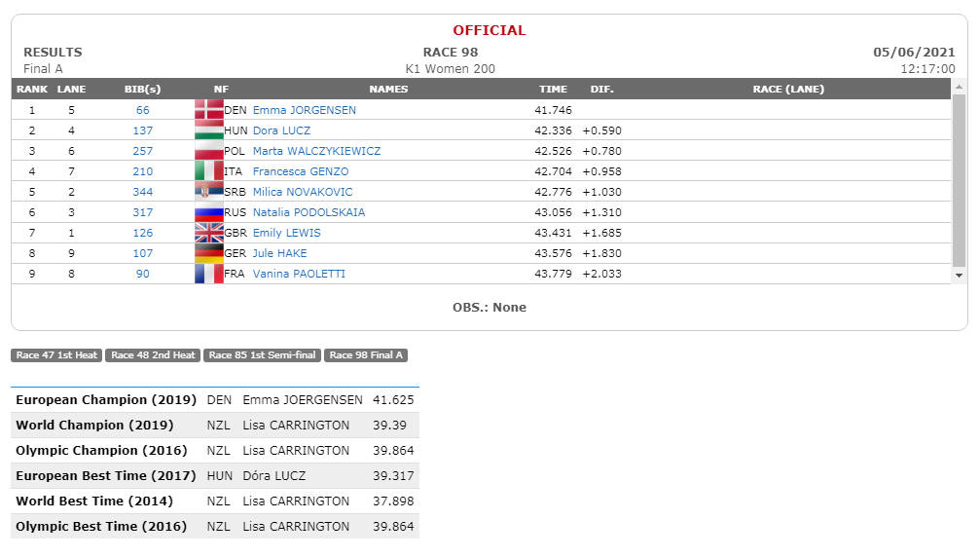Click the scrollbar up arrow
Viewport: 980px width, 557px height.
959,87
